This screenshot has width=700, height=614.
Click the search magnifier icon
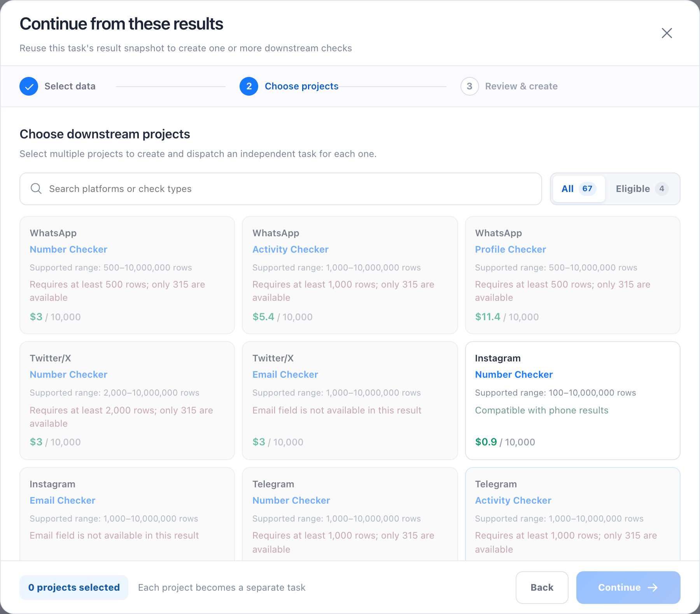36,188
